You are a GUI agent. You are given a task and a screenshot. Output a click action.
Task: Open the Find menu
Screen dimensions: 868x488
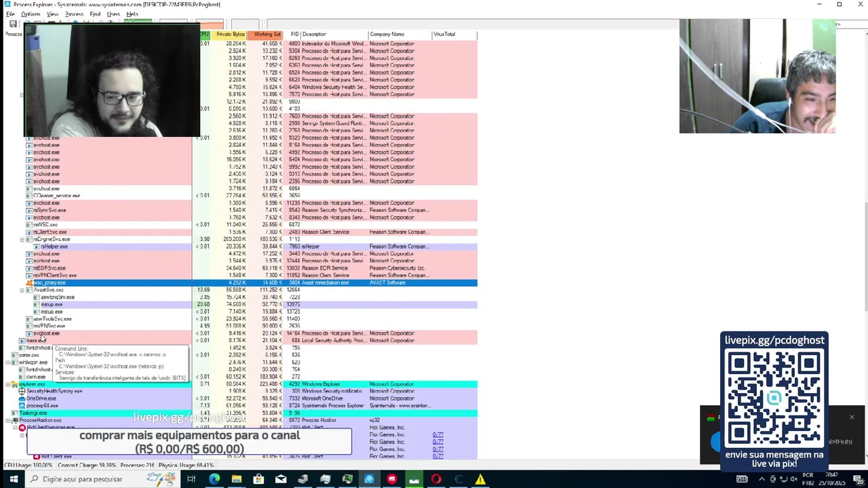[95, 14]
